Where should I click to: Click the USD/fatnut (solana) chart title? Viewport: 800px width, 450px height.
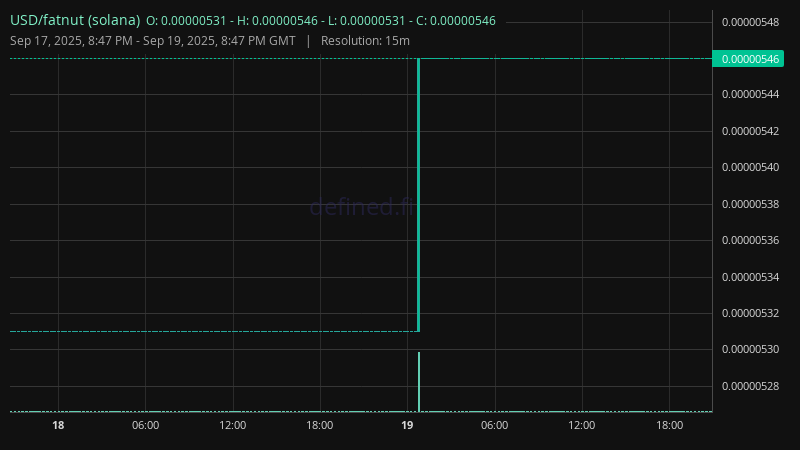coord(75,20)
